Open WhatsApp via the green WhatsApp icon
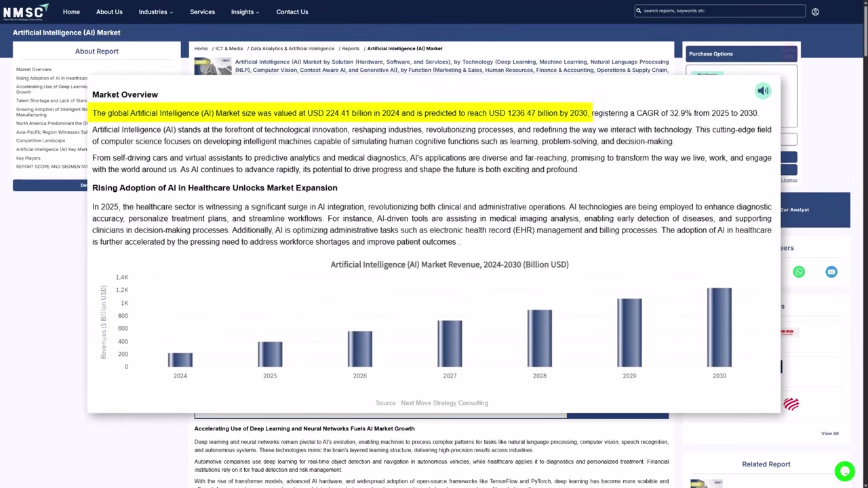Viewport: 868px width, 488px height. pos(799,272)
